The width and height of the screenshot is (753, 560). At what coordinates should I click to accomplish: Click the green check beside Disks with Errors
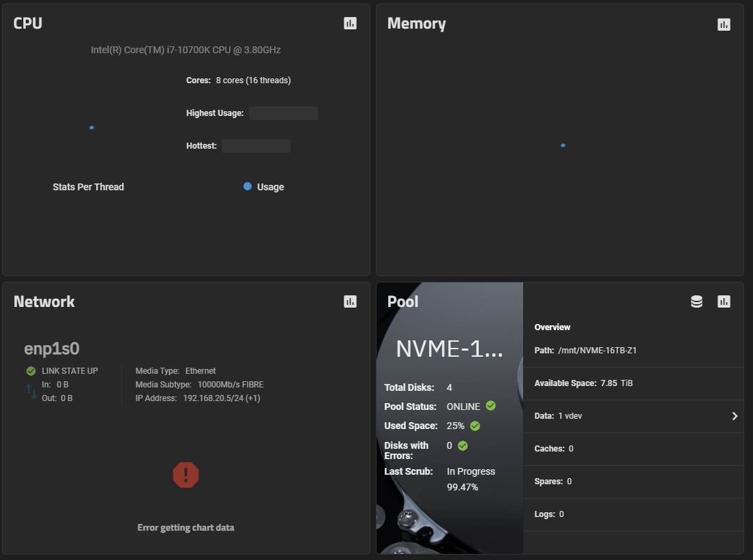(x=463, y=445)
